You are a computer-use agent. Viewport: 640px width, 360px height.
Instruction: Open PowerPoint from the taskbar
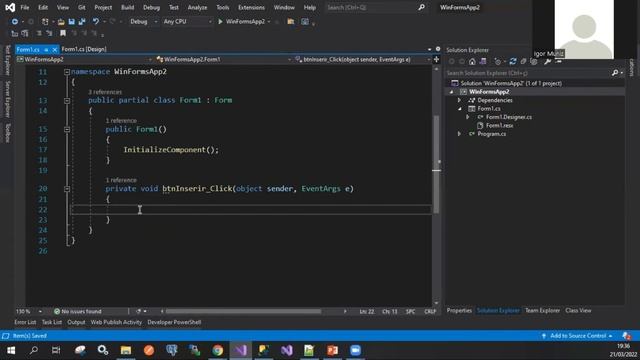pyautogui.click(x=332, y=350)
